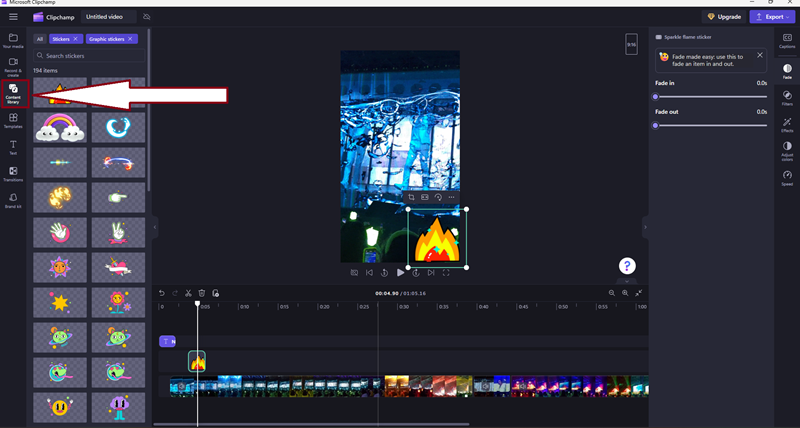This screenshot has height=428, width=800.
Task: Click the Search stickers field
Action: (89, 56)
